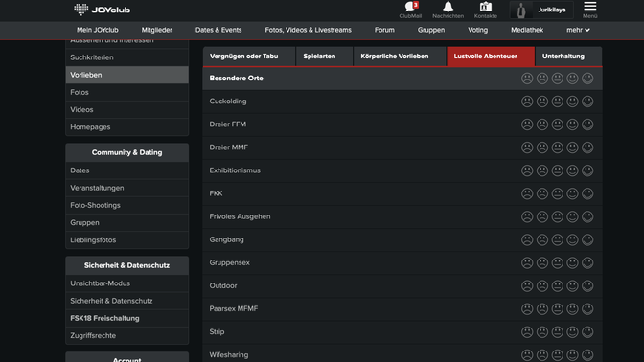Viewport: 644px width, 362px height.
Task: Rate Besondere Orte with the happiest smiley
Action: point(587,78)
